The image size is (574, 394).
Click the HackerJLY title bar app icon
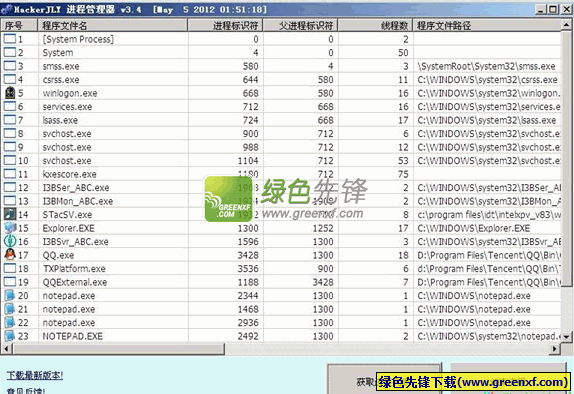click(x=6, y=9)
